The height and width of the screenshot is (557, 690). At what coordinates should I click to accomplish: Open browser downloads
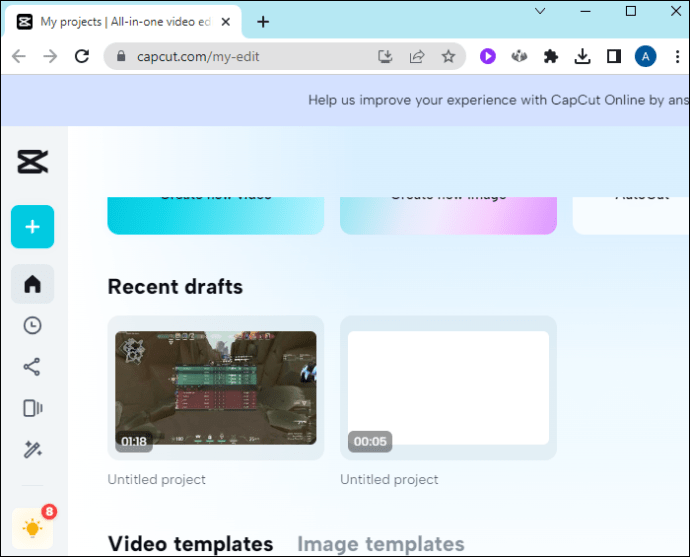coord(582,56)
